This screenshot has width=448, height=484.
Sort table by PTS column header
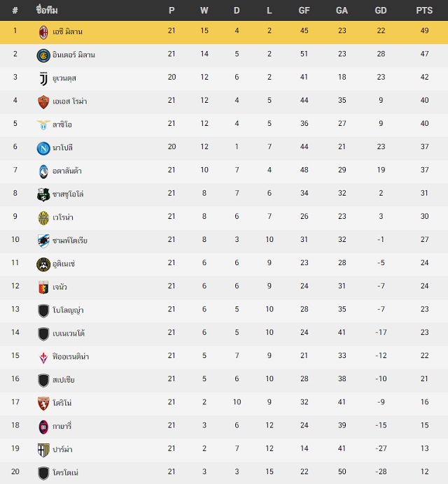[x=424, y=10]
